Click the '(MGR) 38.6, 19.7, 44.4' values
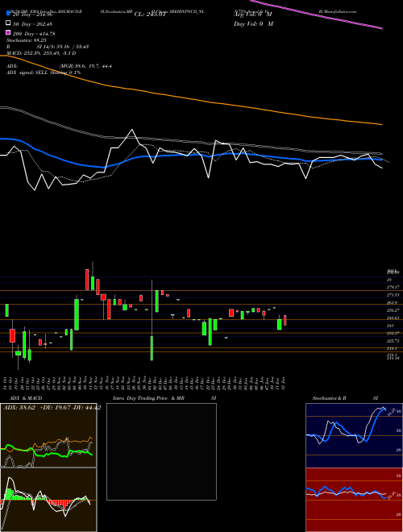Viewport: 403px width, 532px height. coord(85,66)
